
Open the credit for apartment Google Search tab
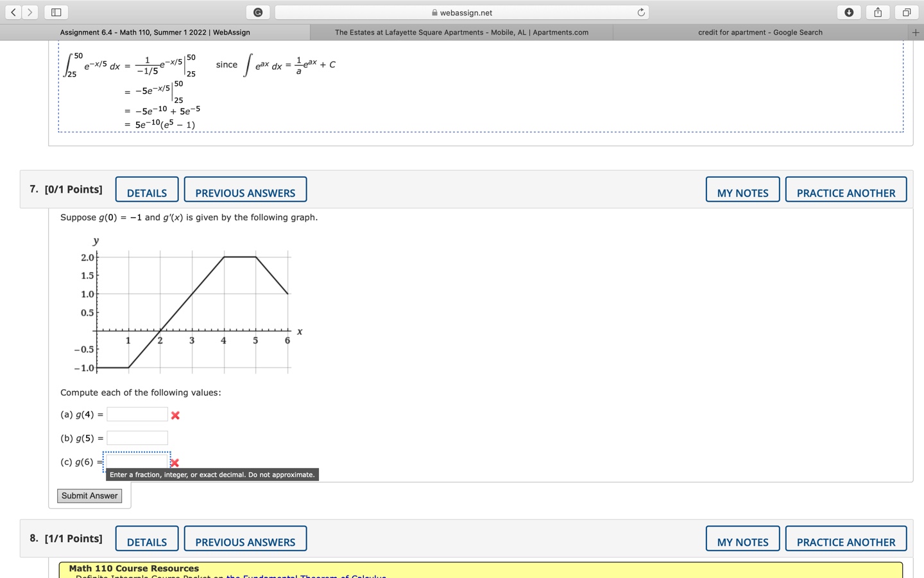click(760, 32)
